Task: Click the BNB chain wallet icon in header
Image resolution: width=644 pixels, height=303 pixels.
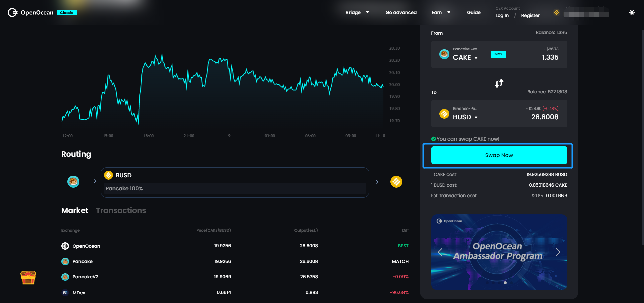Action: click(x=557, y=12)
